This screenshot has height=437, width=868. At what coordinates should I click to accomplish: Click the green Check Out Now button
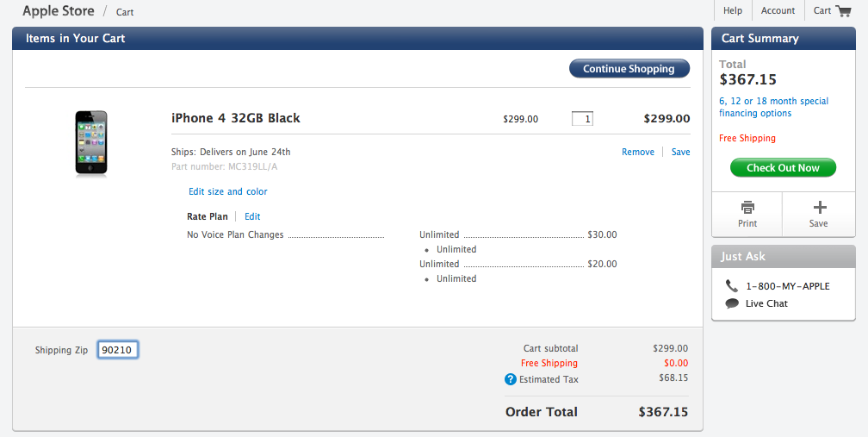tap(783, 168)
